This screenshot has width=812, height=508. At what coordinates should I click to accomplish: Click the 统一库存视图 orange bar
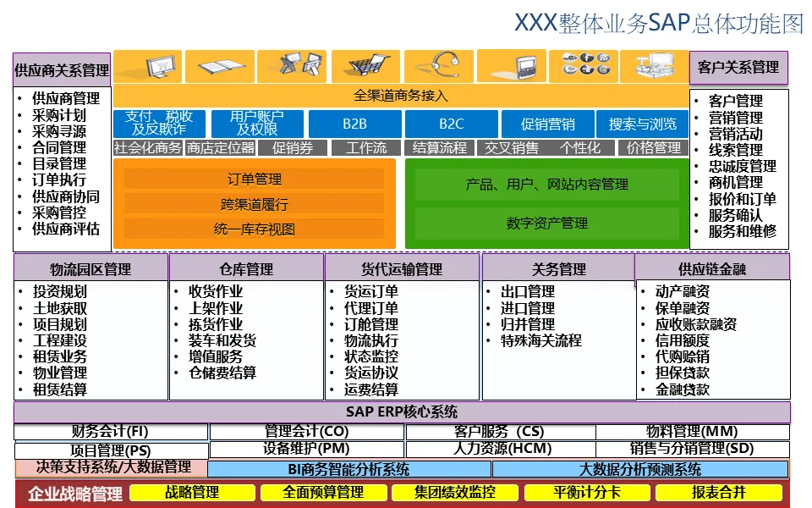pyautogui.click(x=254, y=229)
